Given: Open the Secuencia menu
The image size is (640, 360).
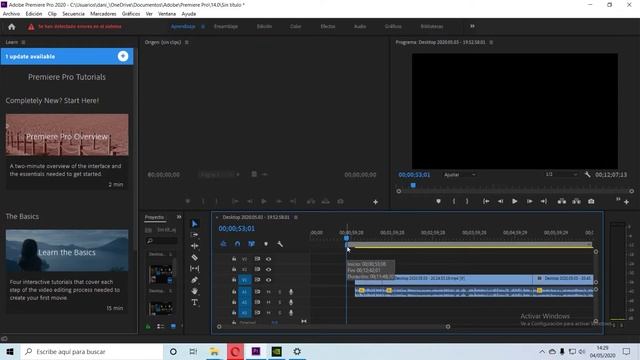Looking at the screenshot, I should tap(73, 14).
